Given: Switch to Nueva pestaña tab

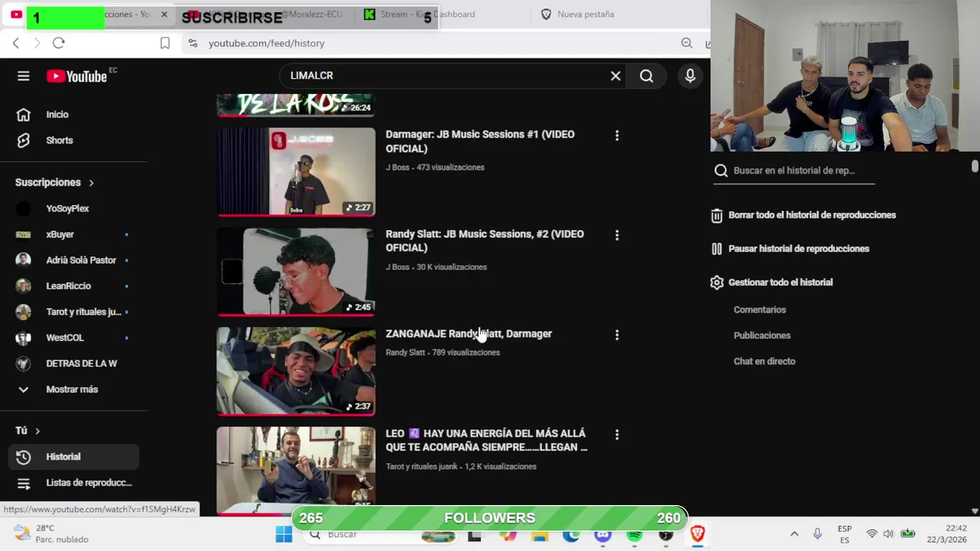Looking at the screenshot, I should [586, 14].
